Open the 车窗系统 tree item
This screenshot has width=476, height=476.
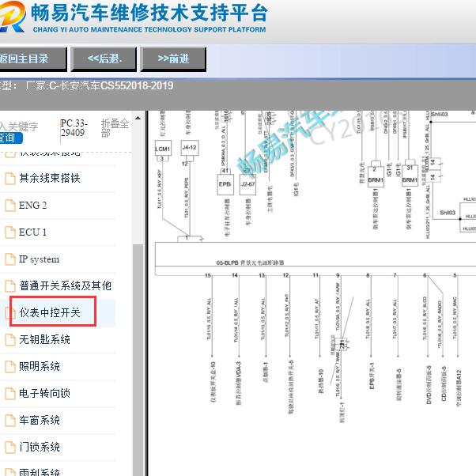[x=40, y=420]
